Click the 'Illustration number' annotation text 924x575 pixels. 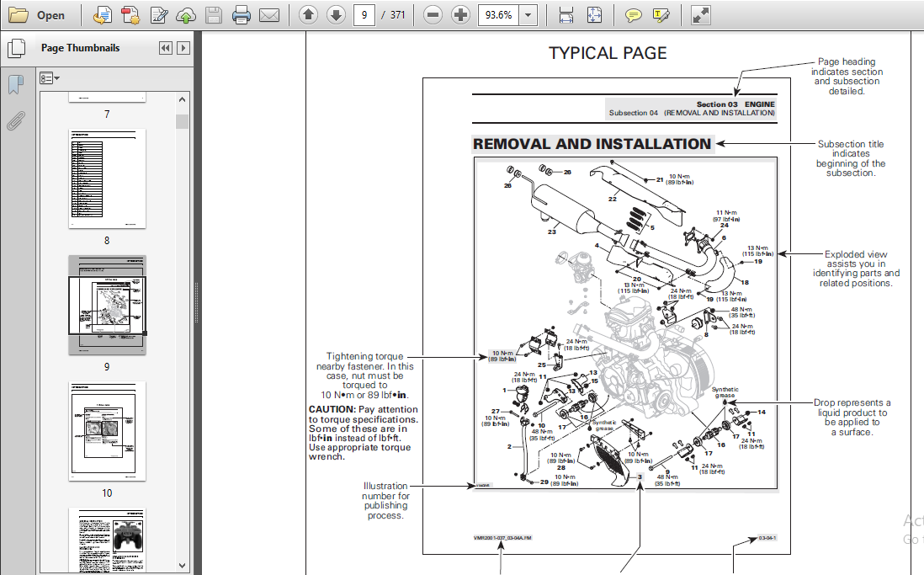click(385, 501)
